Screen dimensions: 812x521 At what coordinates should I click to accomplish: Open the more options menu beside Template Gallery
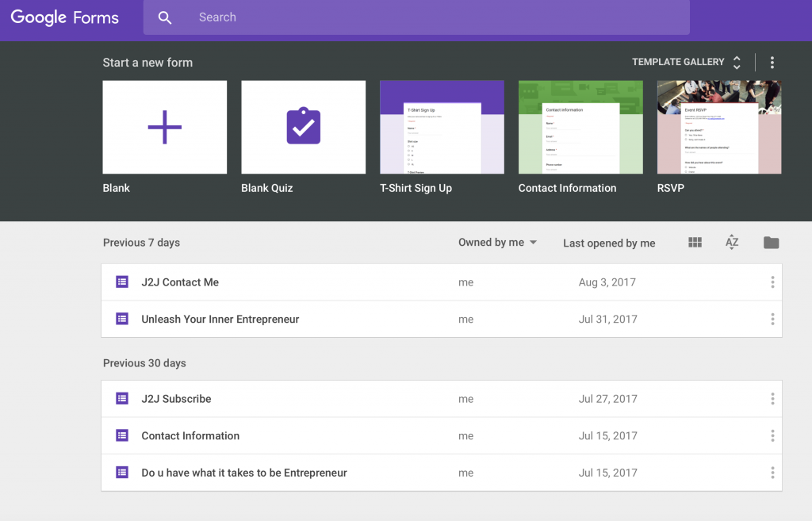[x=772, y=63]
